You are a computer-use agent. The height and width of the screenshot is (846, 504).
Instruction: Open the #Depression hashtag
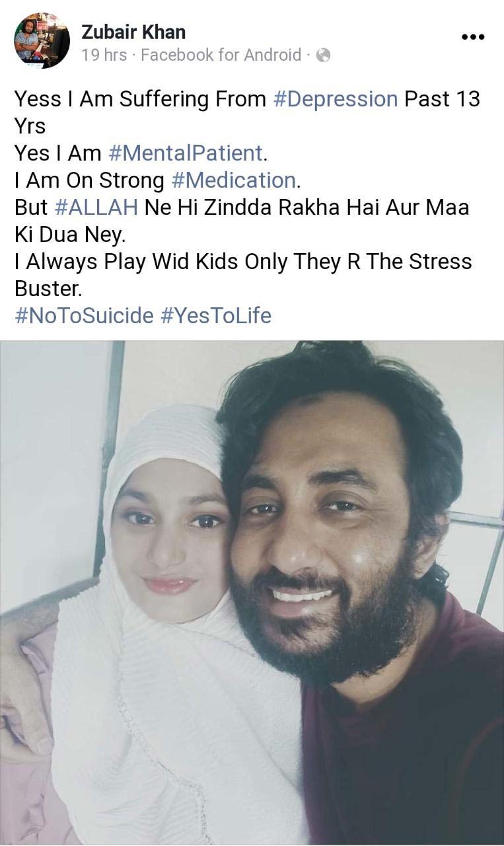[335, 99]
